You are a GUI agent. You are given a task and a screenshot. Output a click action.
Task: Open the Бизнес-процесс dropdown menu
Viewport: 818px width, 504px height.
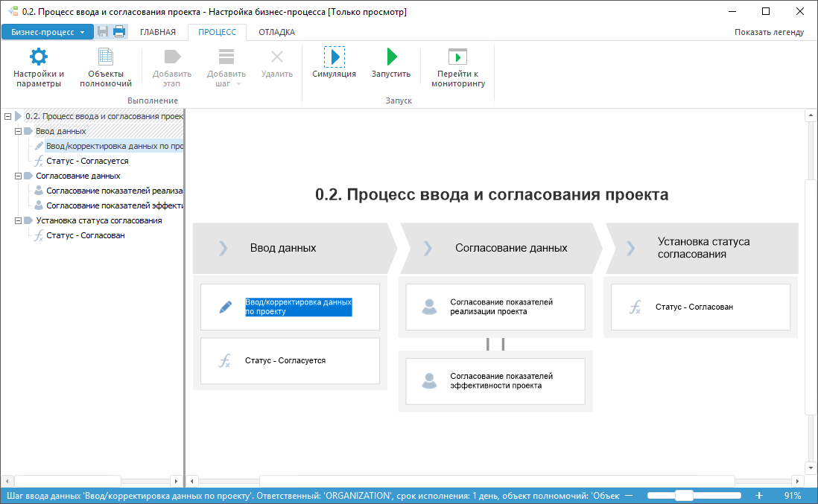[48, 32]
